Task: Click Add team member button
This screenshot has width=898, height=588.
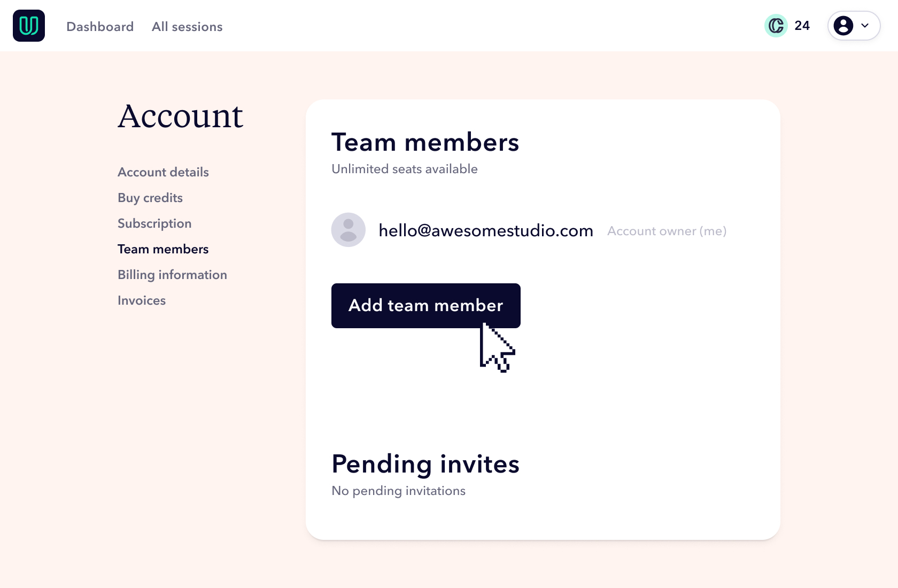Action: (426, 306)
